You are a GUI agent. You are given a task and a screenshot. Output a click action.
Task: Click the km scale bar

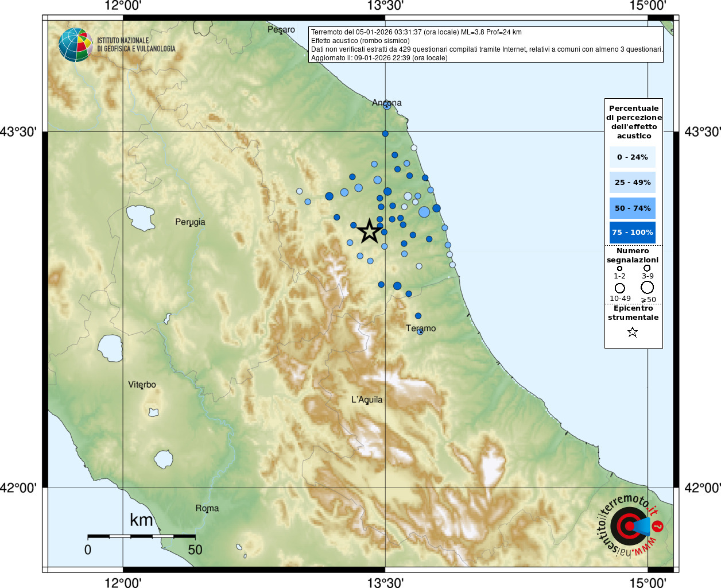pos(141,536)
